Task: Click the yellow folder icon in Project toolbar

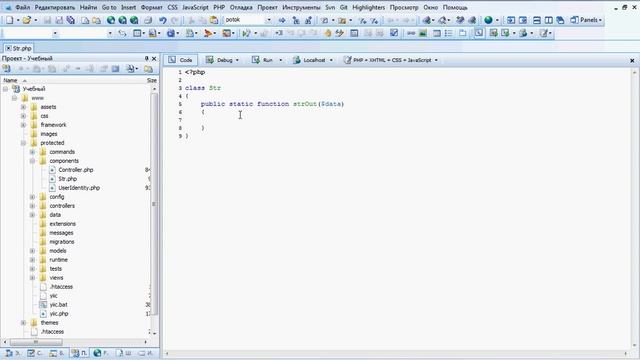Action: (148, 69)
